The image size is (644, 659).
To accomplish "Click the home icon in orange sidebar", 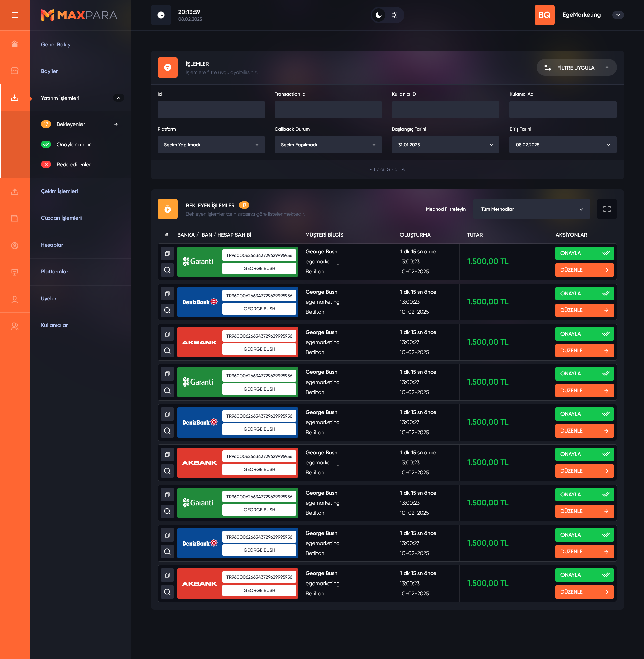I will 15,44.
